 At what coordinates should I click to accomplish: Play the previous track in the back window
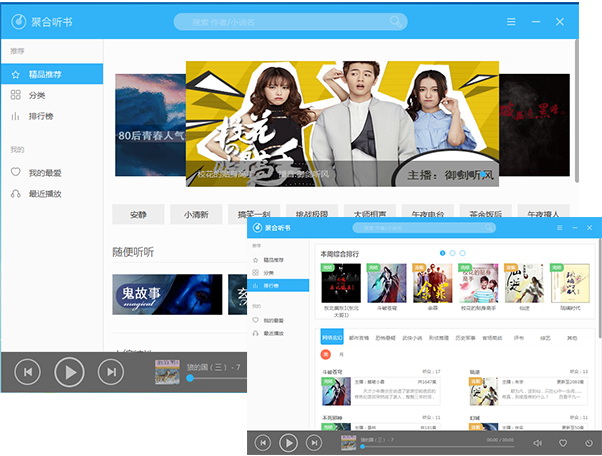27,372
